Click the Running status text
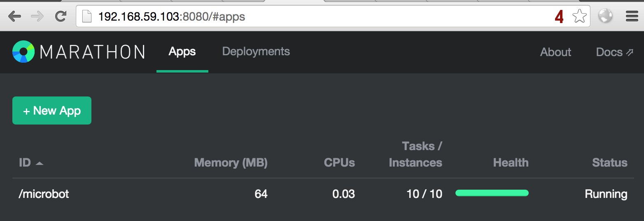644x221 pixels. pyautogui.click(x=606, y=194)
